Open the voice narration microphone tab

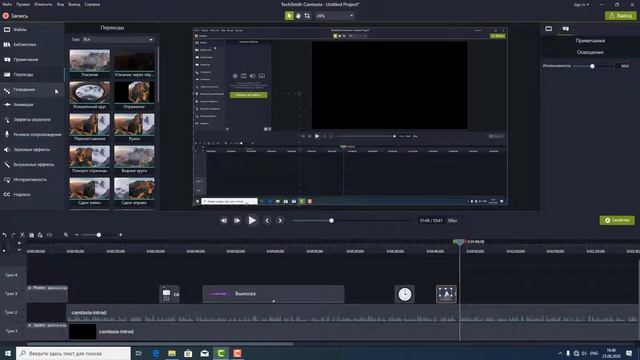click(32, 134)
